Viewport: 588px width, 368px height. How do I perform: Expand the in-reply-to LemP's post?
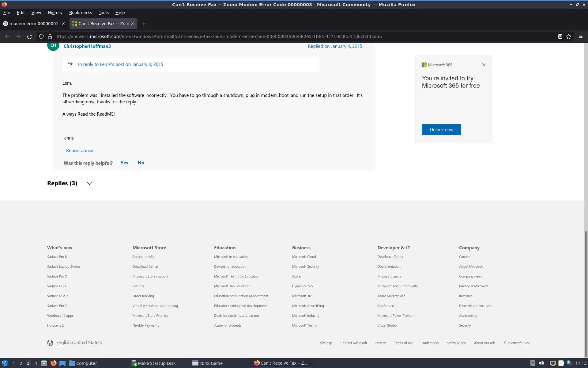click(x=120, y=64)
